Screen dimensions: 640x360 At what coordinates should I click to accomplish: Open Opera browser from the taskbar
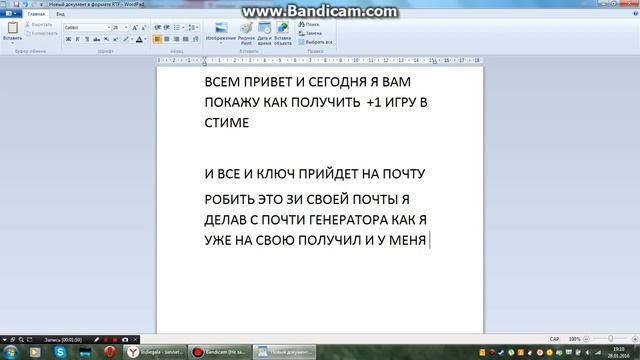point(109,352)
